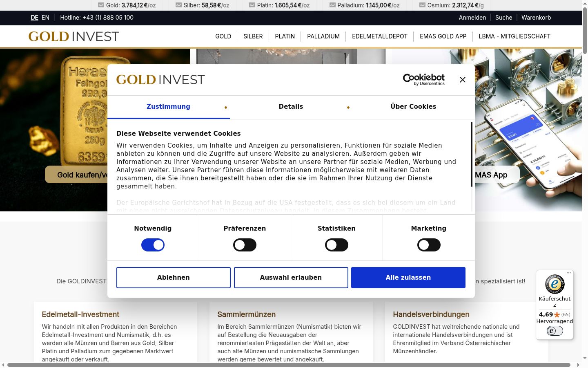Click the Palladium price chart icon

(x=332, y=5)
